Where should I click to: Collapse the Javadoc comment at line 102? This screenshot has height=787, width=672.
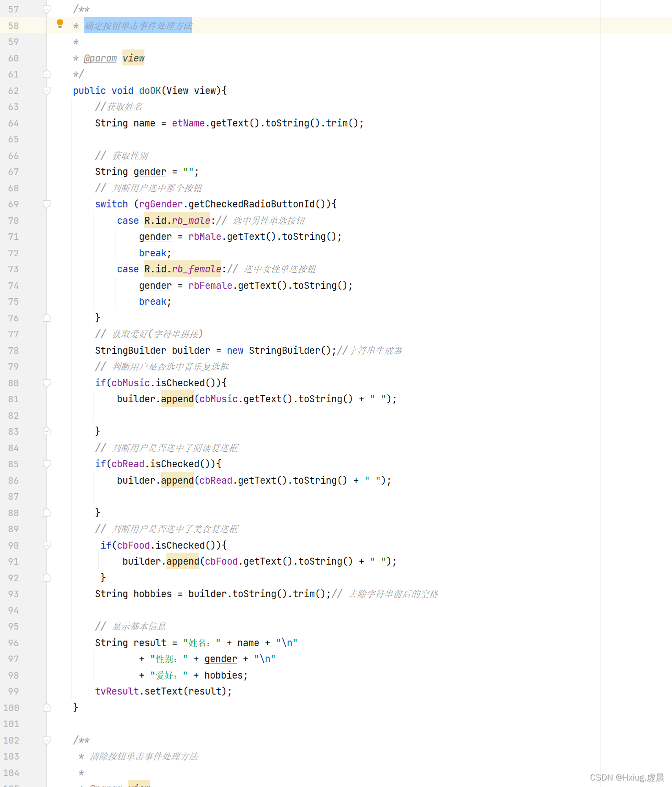pos(46,740)
